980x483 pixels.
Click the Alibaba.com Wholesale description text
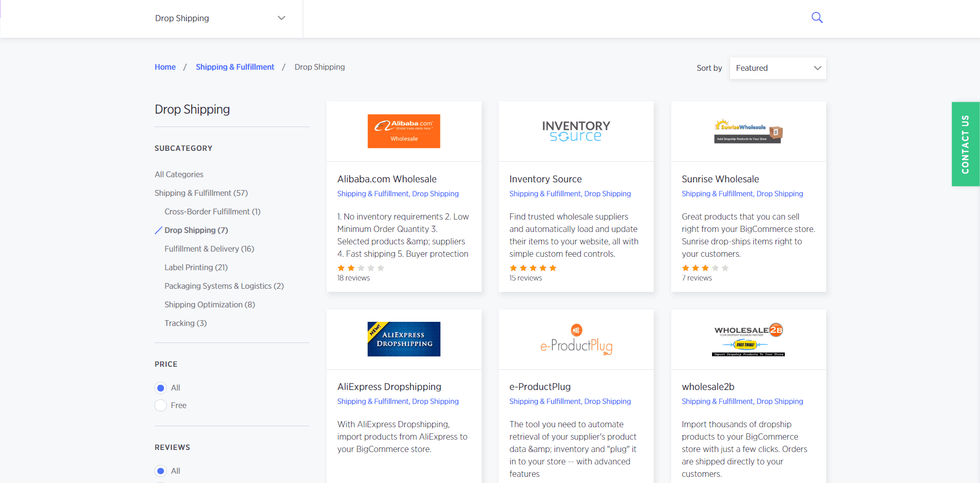tap(403, 236)
